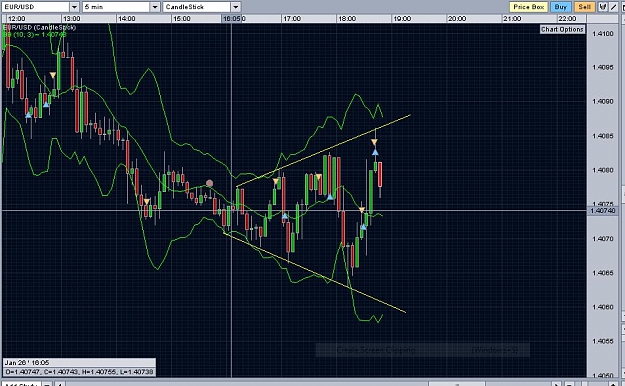Select the diagonal line drawing tool icon
Image resolution: width=625 pixels, height=386 pixels.
613,7
